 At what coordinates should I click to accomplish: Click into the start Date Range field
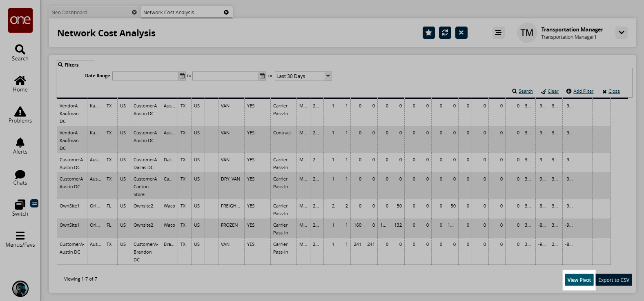pyautogui.click(x=145, y=76)
